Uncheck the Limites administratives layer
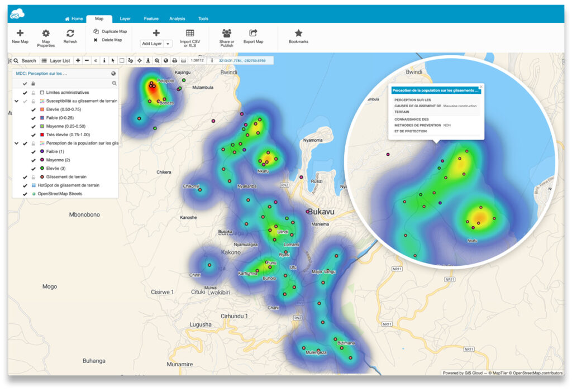 [24, 92]
